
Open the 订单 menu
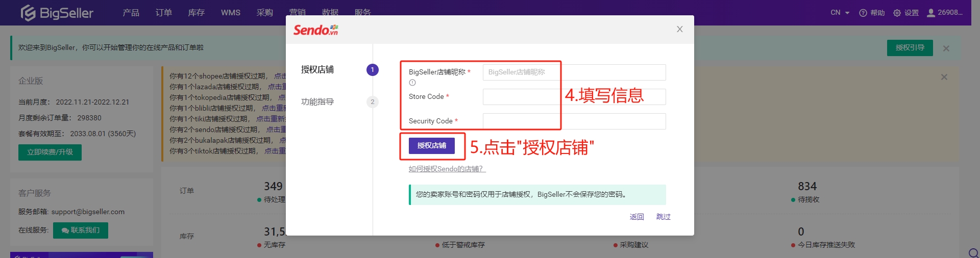(163, 13)
